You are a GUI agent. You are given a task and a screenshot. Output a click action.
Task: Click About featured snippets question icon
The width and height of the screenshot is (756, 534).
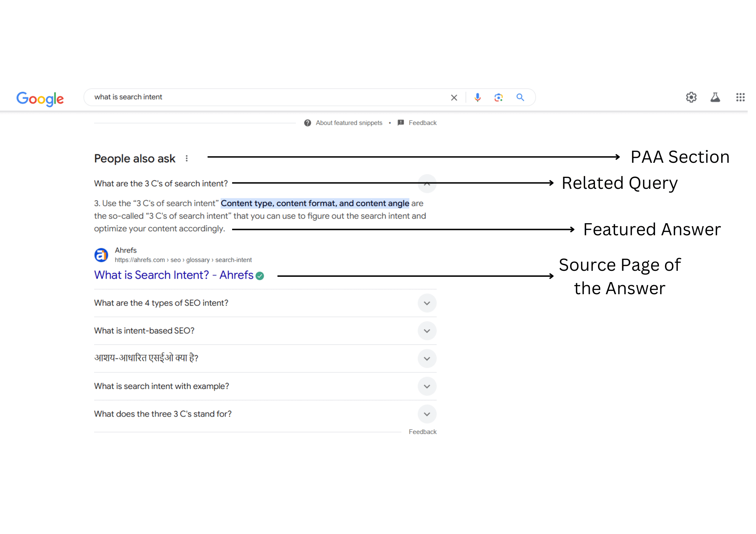[x=308, y=123]
